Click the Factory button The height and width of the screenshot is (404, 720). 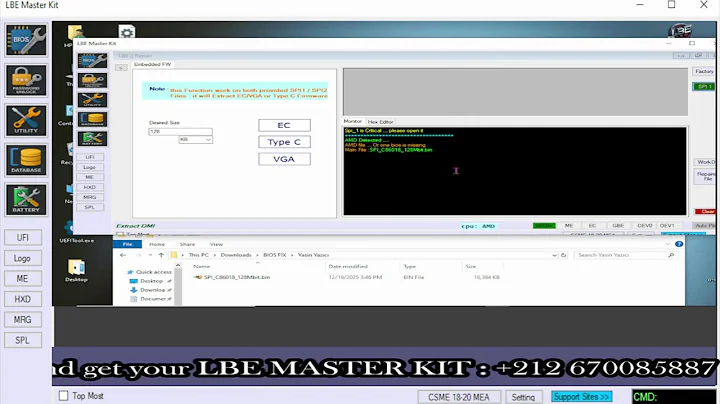click(x=704, y=72)
